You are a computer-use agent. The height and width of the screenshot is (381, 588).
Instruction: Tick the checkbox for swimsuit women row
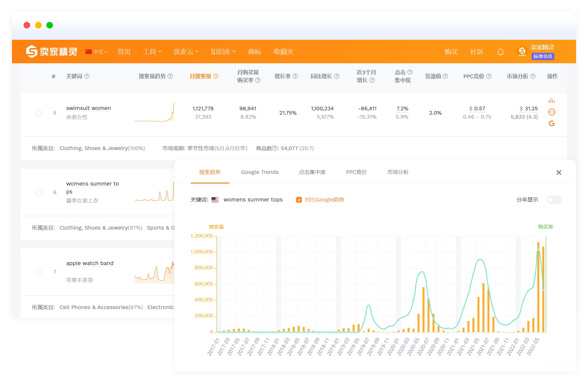point(39,113)
